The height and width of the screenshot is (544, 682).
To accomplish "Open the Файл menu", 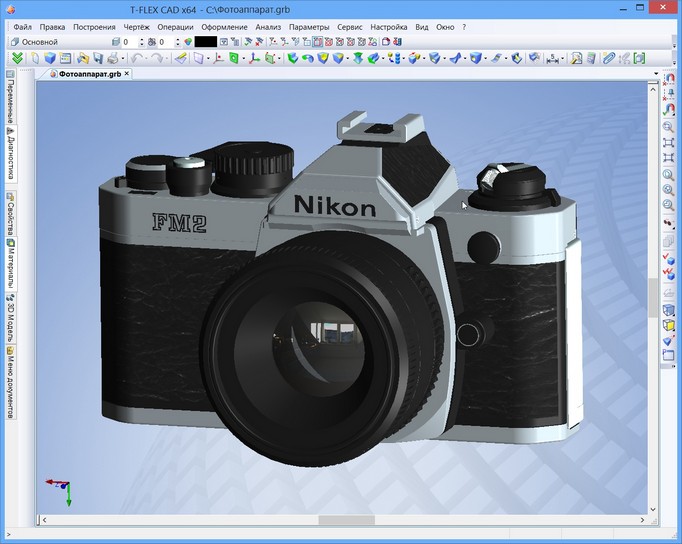I will 23,27.
